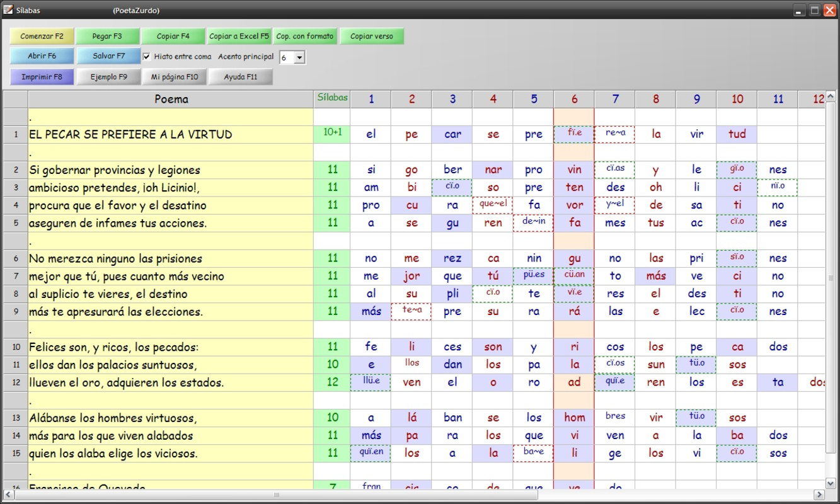Click the vertical scrollbar thumb
840x504 pixels.
click(x=831, y=278)
